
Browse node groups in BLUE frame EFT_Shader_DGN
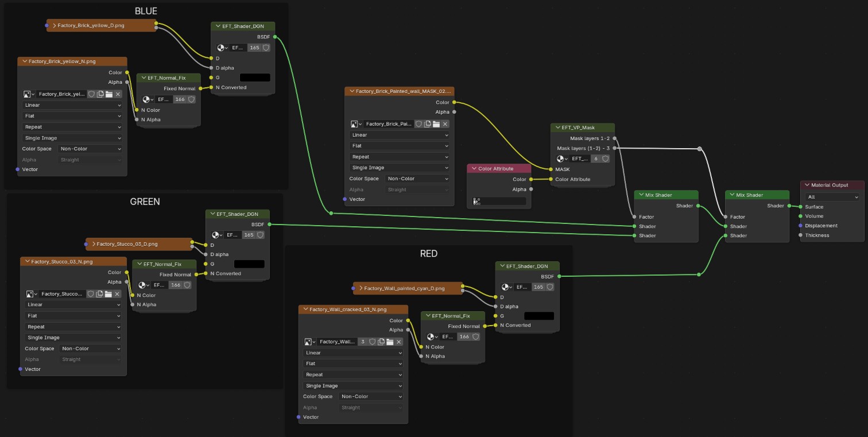coord(223,48)
